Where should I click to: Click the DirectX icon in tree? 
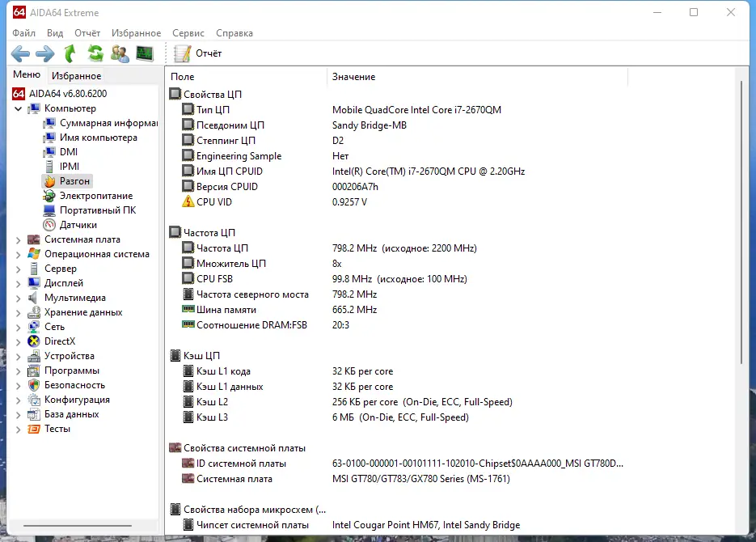pos(34,341)
